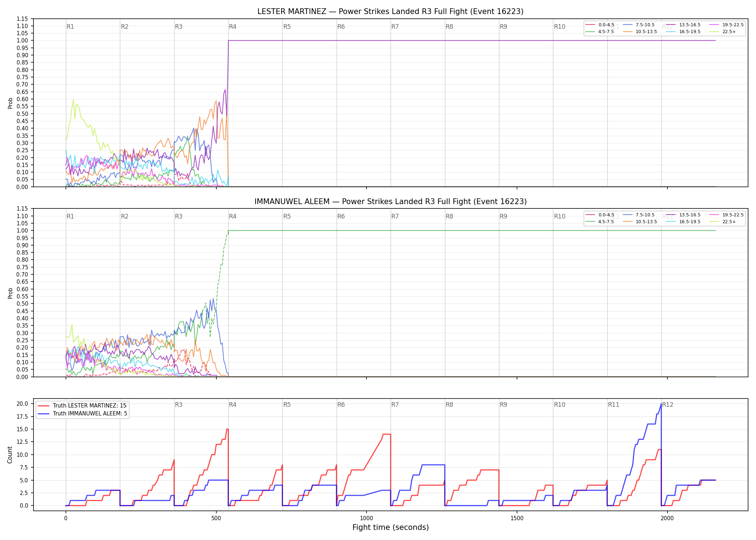Click the 'Count' y-axis label
The image size is (756, 540).
pyautogui.click(x=10, y=455)
